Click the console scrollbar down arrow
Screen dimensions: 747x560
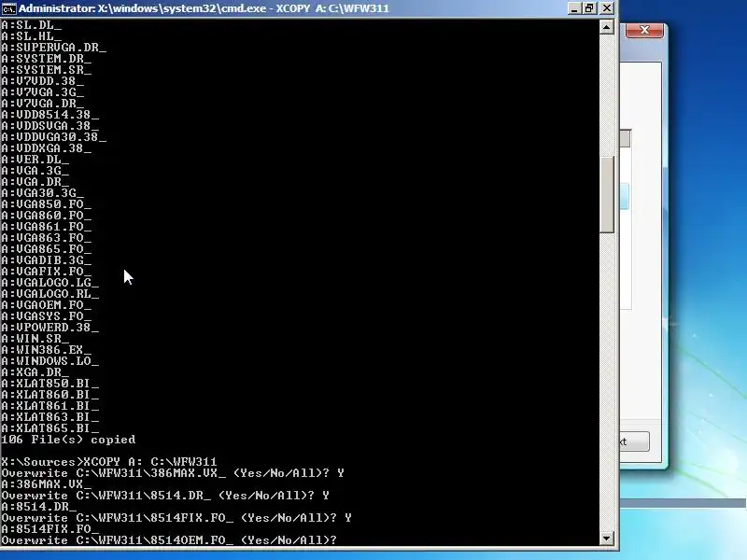coord(606,539)
